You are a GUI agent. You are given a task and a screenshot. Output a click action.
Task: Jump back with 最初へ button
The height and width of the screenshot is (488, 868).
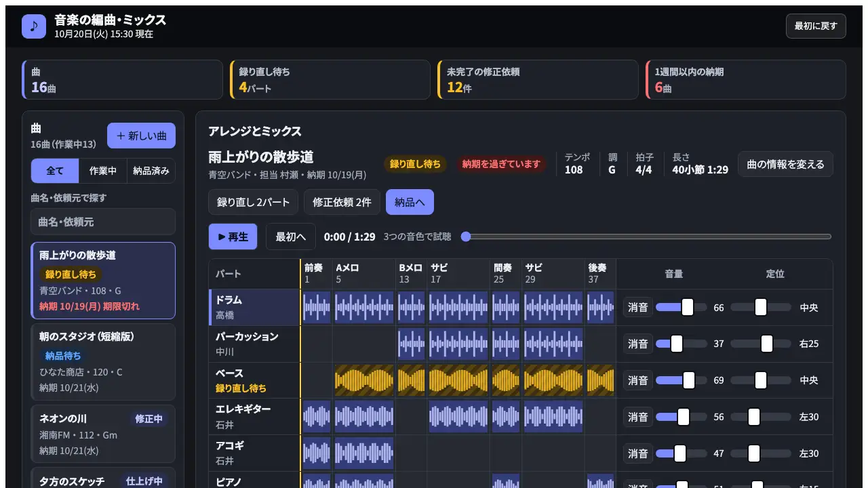pos(290,237)
